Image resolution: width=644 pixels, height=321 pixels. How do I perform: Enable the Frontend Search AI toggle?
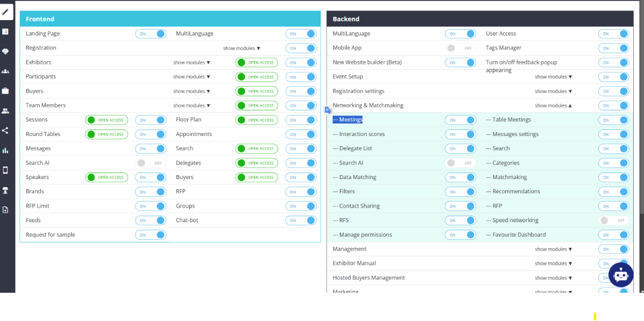point(151,163)
